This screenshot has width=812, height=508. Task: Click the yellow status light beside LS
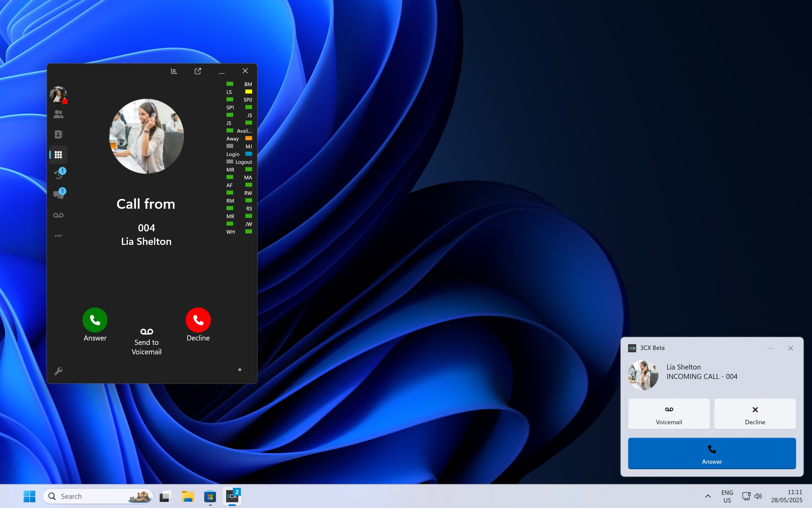(248, 92)
